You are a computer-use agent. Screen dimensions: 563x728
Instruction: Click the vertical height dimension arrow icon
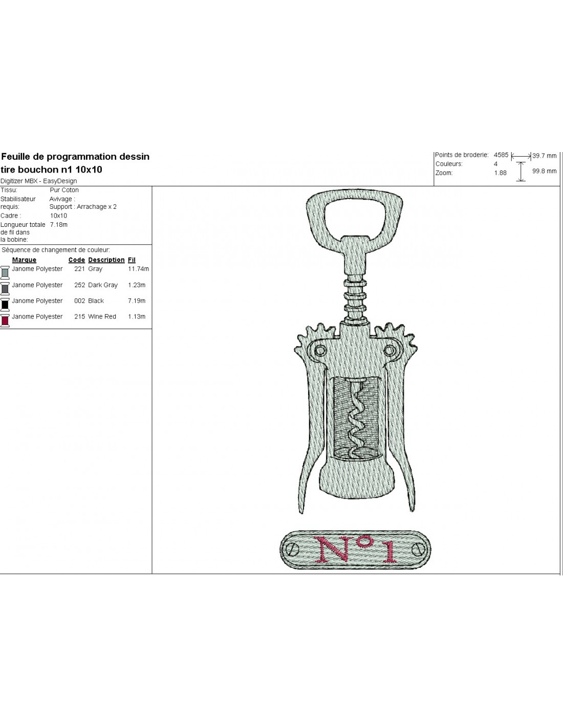[521, 172]
